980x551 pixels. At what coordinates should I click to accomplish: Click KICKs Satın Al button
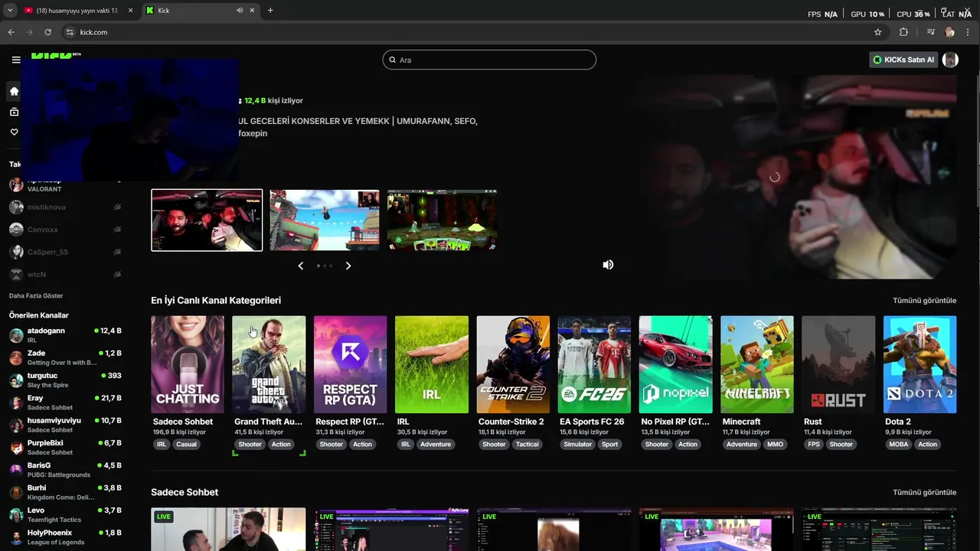[903, 60]
